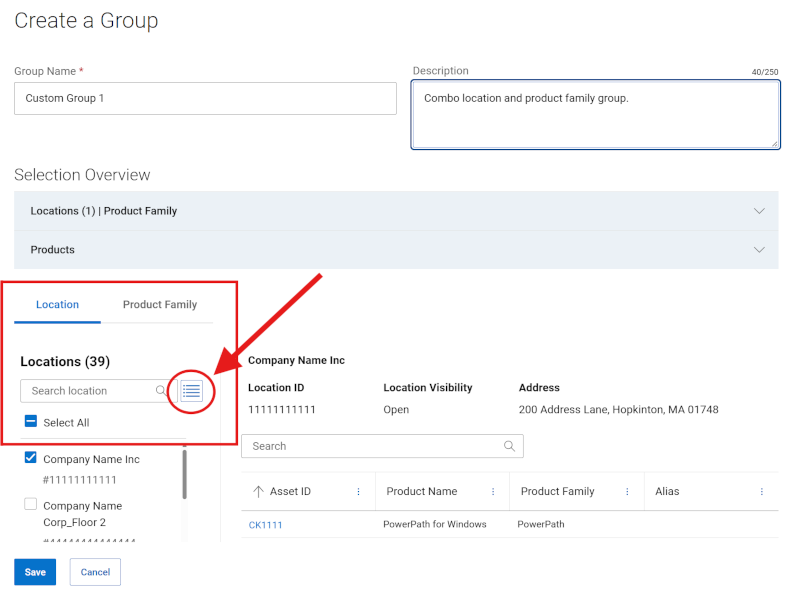Save the new group
The height and width of the screenshot is (596, 800).
[x=34, y=571]
